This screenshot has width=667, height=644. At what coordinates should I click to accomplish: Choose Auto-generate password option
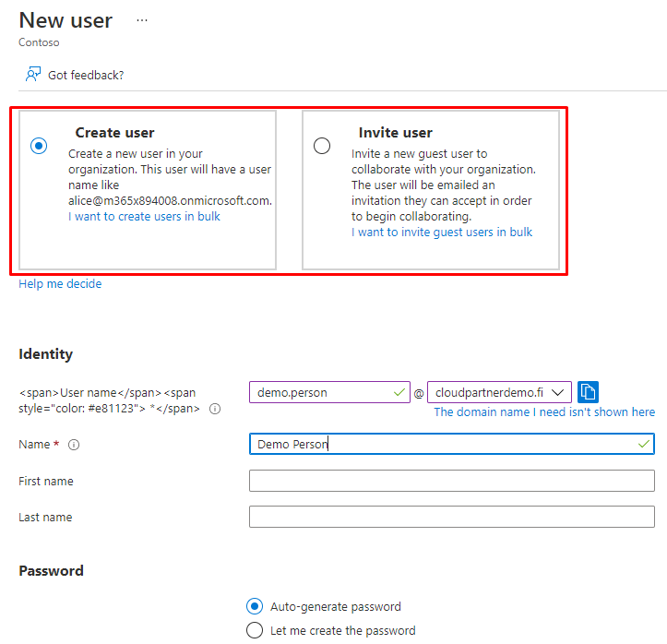click(x=255, y=606)
